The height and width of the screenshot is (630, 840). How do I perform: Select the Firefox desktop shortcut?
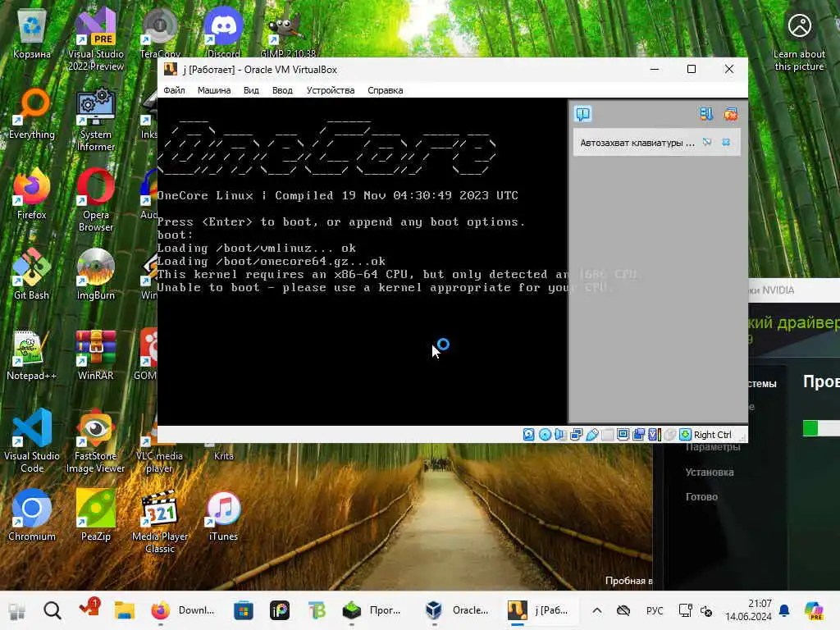32,194
